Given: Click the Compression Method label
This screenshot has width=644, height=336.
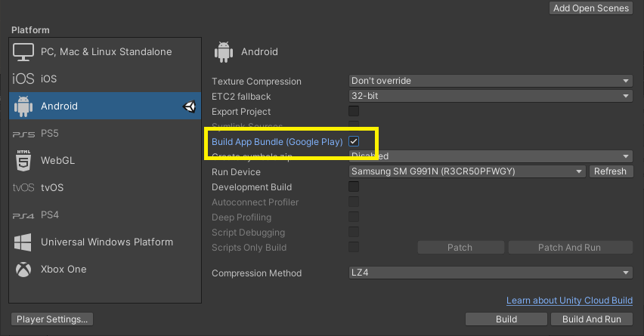Looking at the screenshot, I should (257, 273).
